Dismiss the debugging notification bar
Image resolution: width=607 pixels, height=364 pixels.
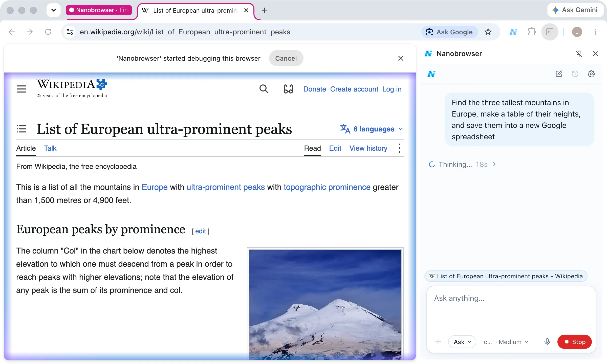coord(400,58)
